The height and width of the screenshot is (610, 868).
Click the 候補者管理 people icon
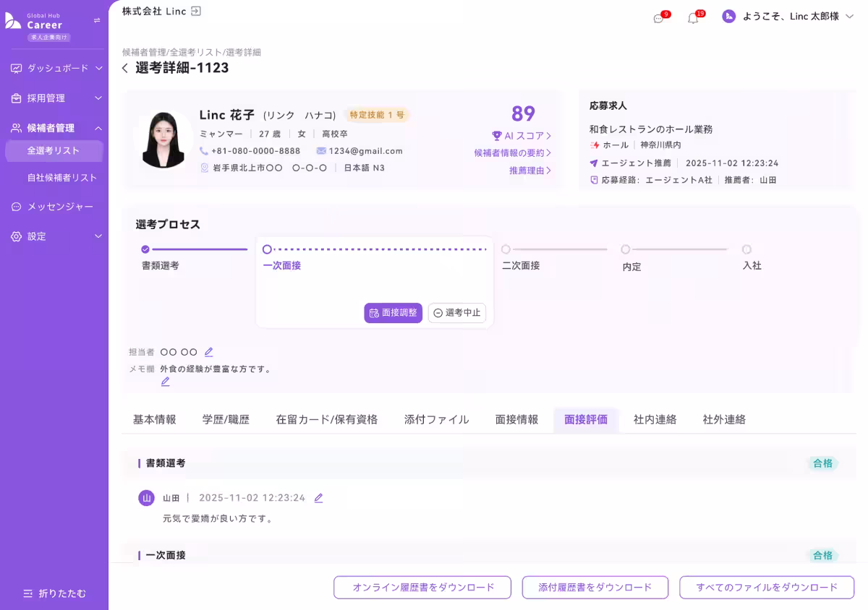pos(16,128)
